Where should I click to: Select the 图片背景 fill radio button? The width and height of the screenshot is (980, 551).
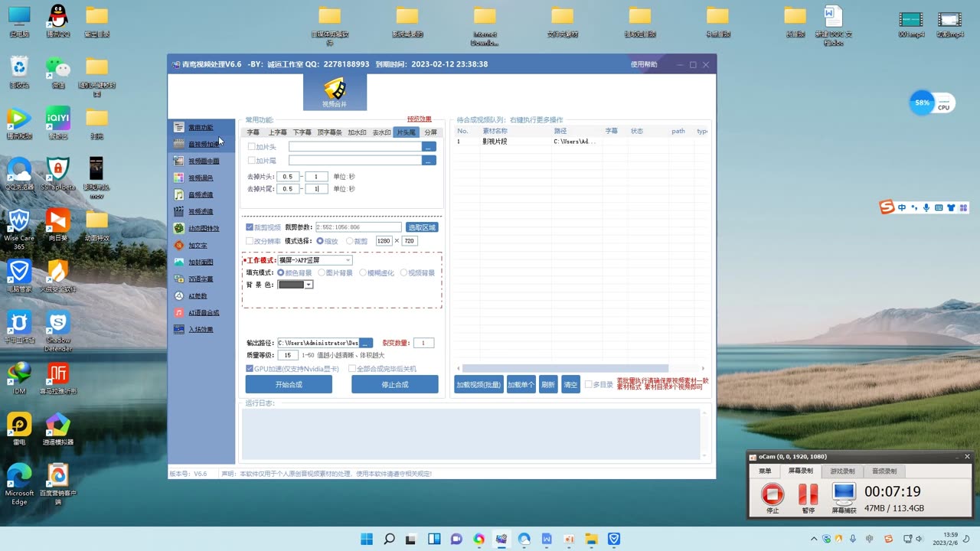(x=322, y=272)
